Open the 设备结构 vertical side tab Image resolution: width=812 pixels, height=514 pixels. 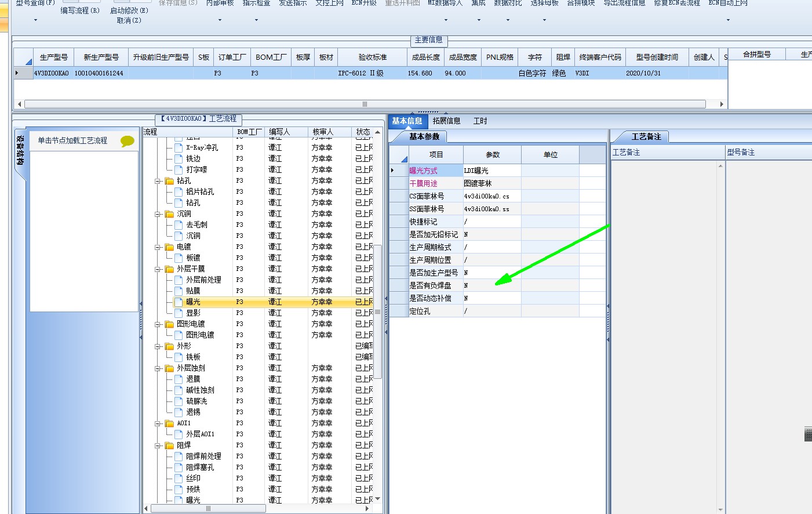pyautogui.click(x=20, y=151)
